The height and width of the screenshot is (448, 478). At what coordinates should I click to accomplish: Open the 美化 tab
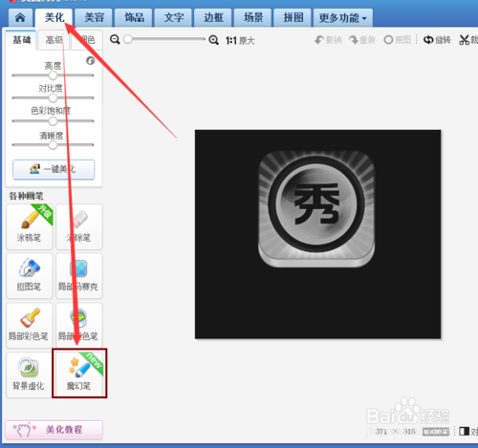click(54, 17)
